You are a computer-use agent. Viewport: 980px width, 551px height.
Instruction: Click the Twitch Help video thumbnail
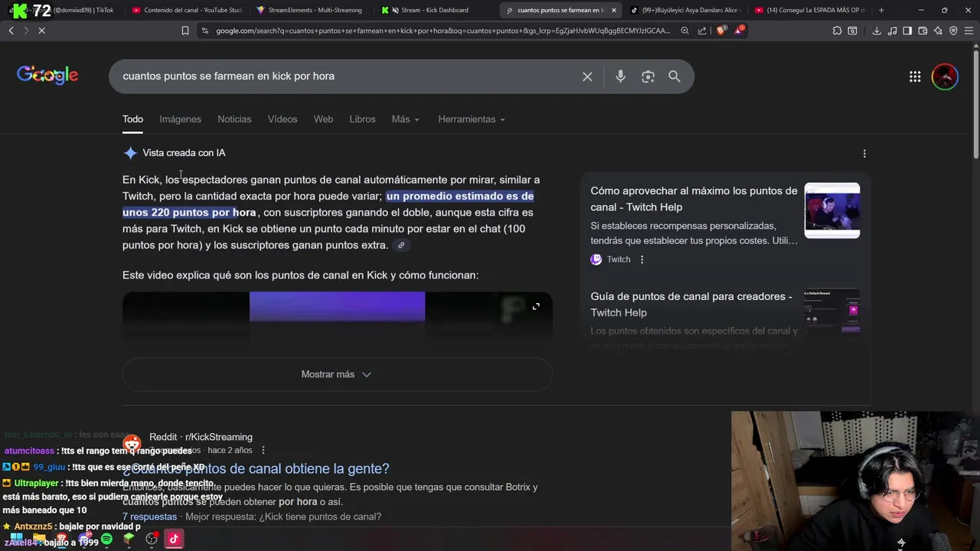tap(832, 210)
